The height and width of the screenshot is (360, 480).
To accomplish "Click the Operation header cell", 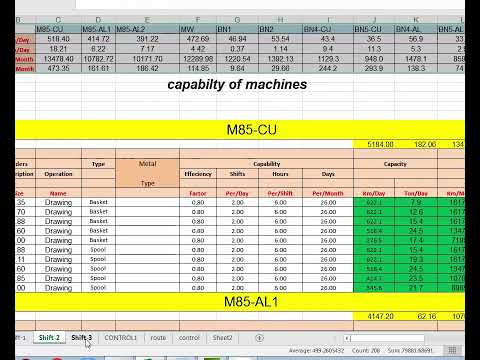I will (x=58, y=174).
